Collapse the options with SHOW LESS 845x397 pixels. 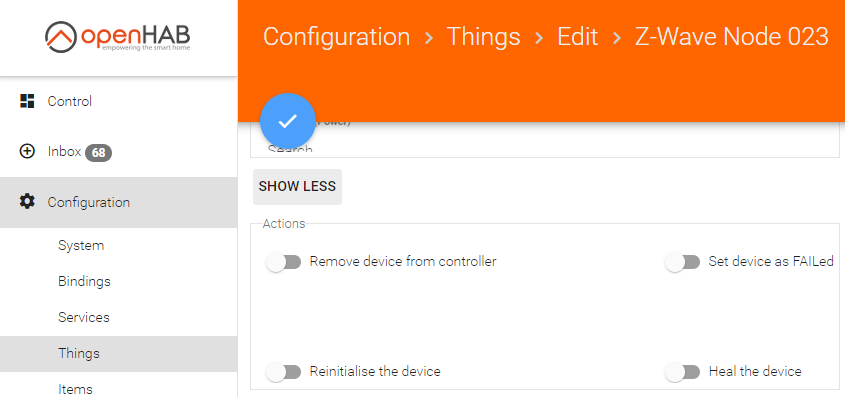[297, 186]
